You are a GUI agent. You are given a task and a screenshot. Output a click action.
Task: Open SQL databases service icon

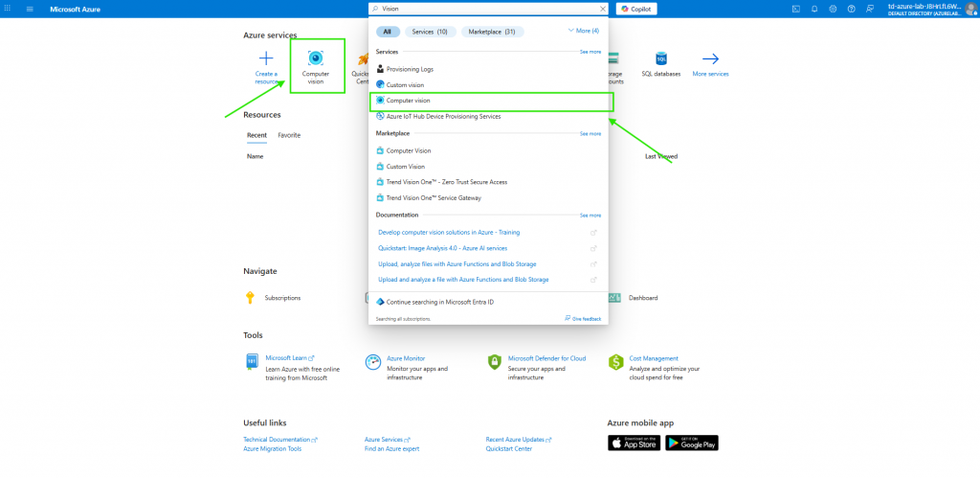660,59
